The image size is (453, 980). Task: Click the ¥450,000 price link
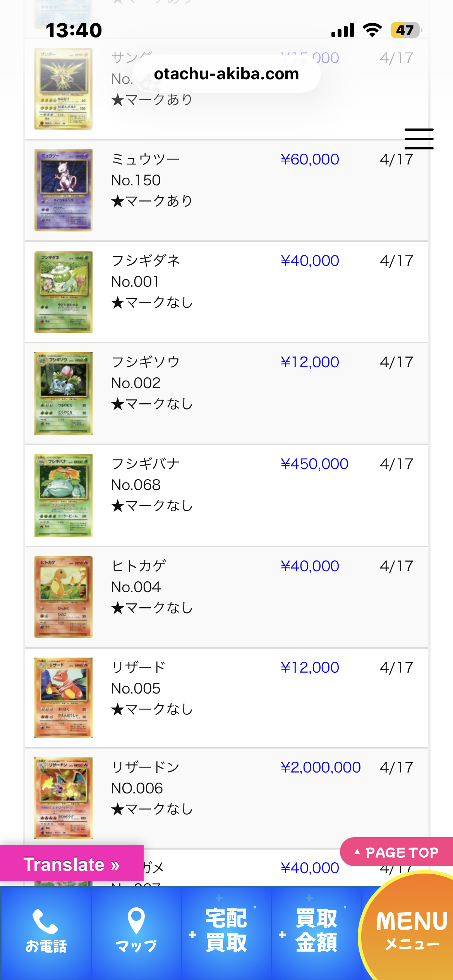tap(314, 464)
